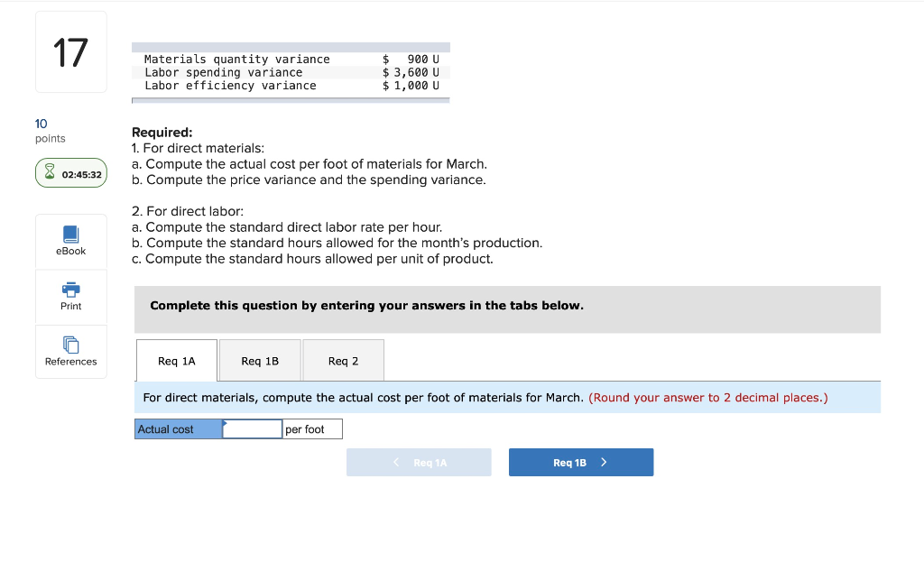Click the back chevron on the Req 1A button
Screen dimensions: 924x571
395,462
